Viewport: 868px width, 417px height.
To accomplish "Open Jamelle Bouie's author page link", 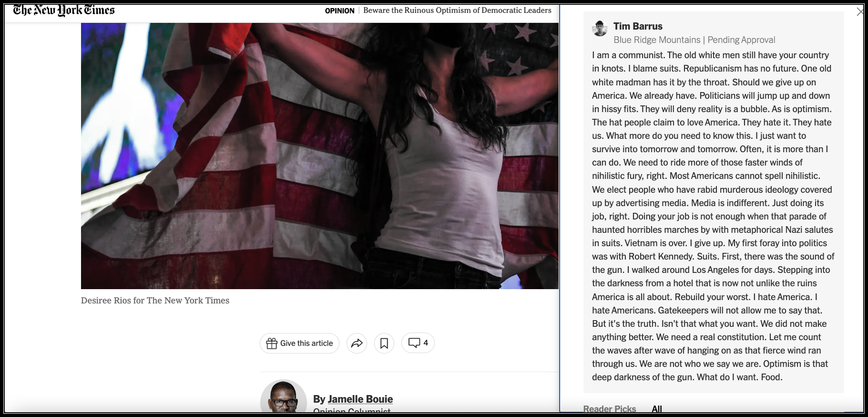I will [360, 399].
